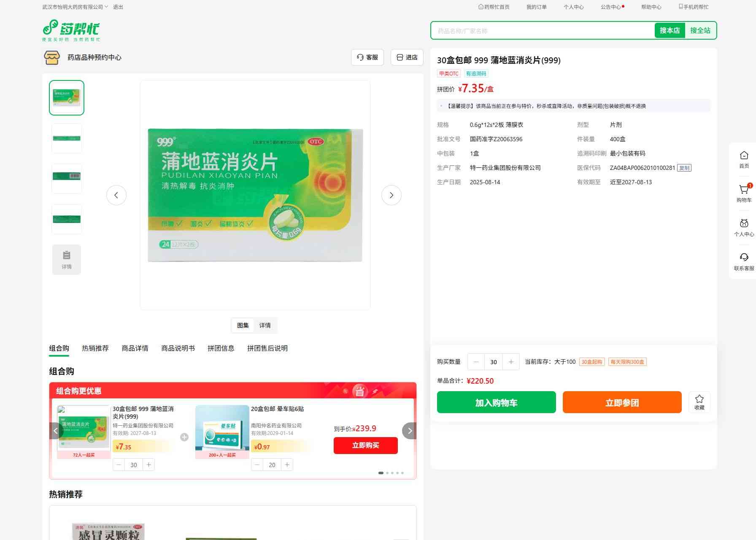Screen dimensions: 756x540
Task: Open the 商品说明书 tab
Action: click(178, 348)
